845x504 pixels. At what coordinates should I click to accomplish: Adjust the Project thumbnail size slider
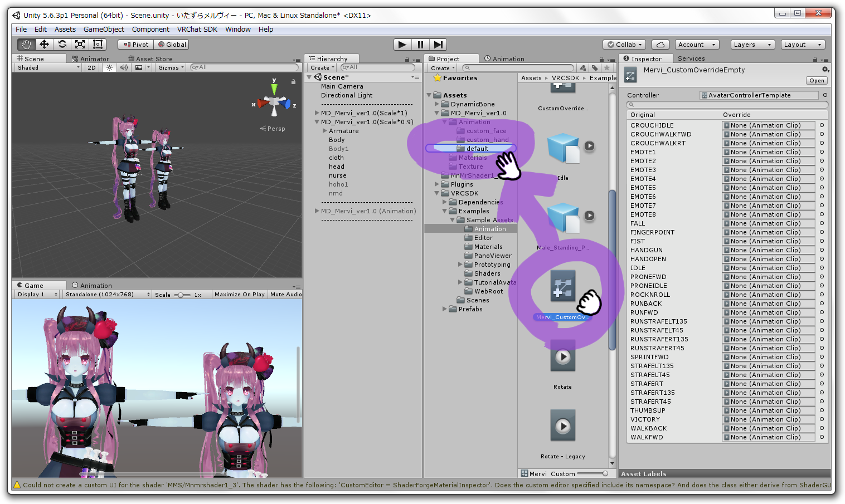[x=593, y=473]
